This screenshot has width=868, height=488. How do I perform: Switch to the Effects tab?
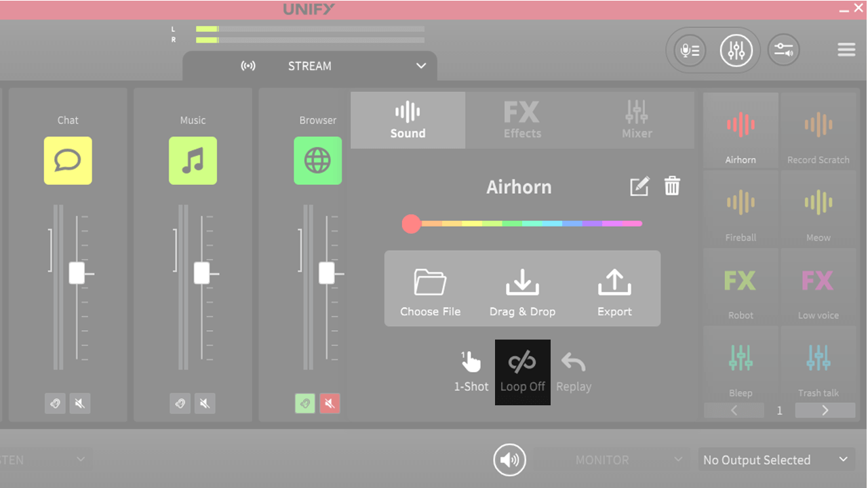(522, 120)
